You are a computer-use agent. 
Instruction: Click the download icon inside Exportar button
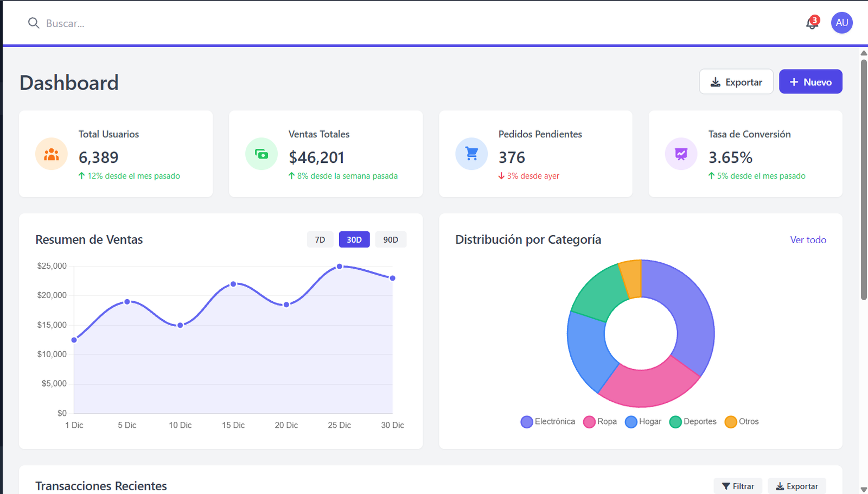point(716,81)
